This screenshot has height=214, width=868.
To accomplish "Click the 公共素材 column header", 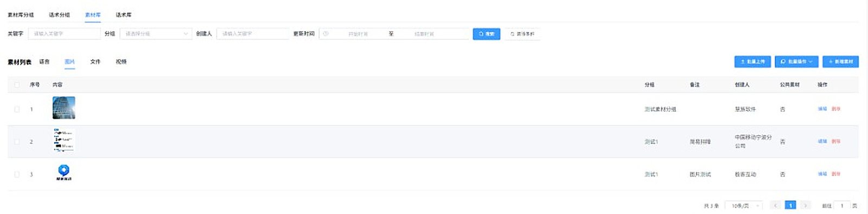I will [x=790, y=85].
